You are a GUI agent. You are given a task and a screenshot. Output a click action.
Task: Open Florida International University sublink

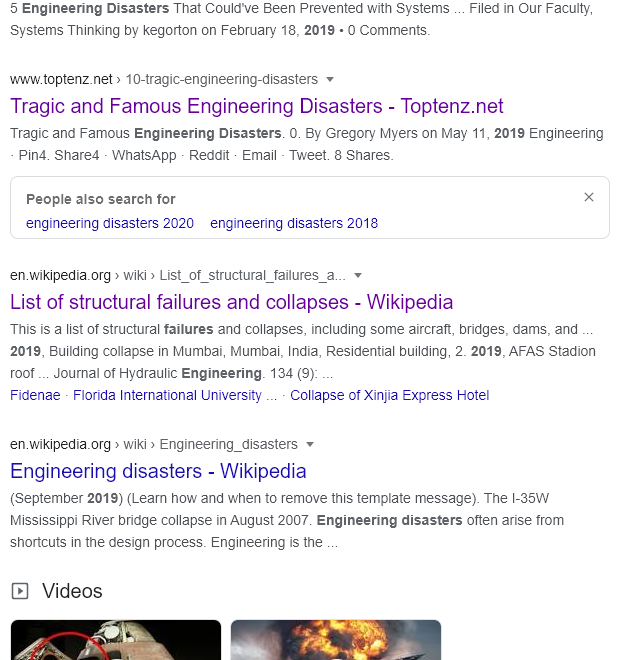click(x=175, y=395)
